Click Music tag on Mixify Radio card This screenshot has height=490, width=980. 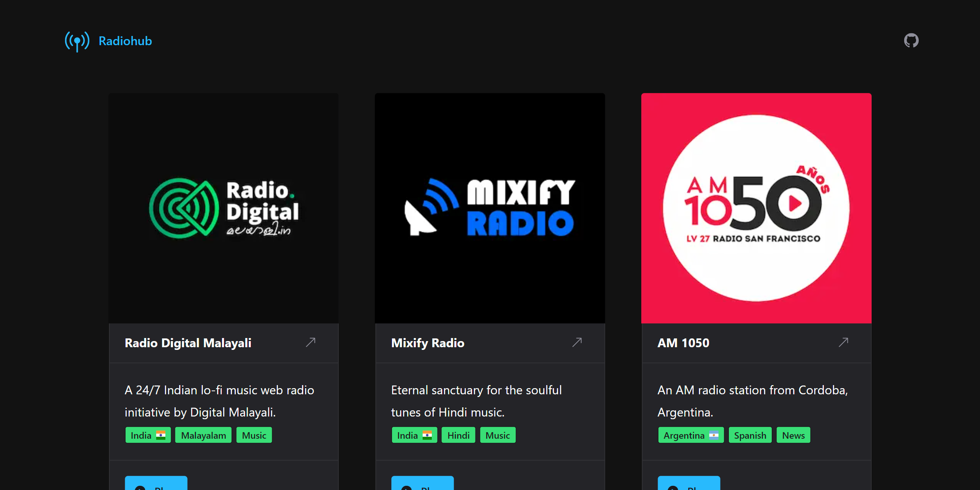tap(498, 435)
